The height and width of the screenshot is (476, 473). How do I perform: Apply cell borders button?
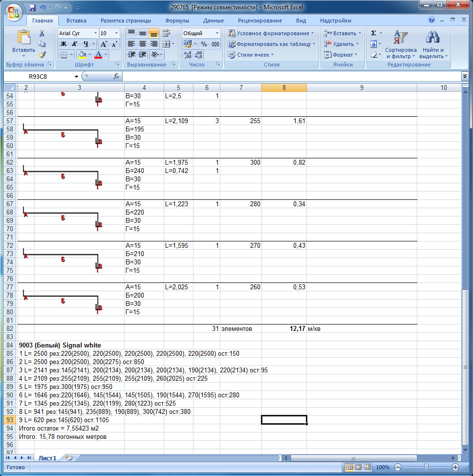tap(64, 55)
